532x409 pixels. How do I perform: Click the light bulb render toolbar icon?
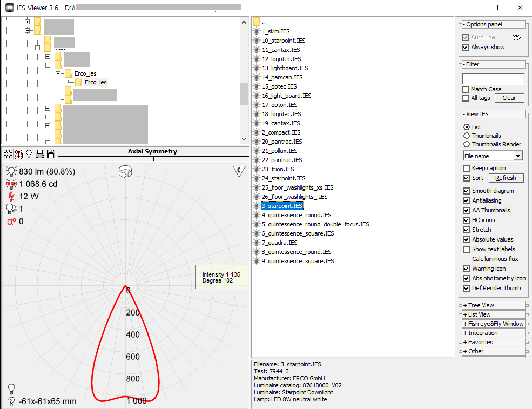point(29,154)
